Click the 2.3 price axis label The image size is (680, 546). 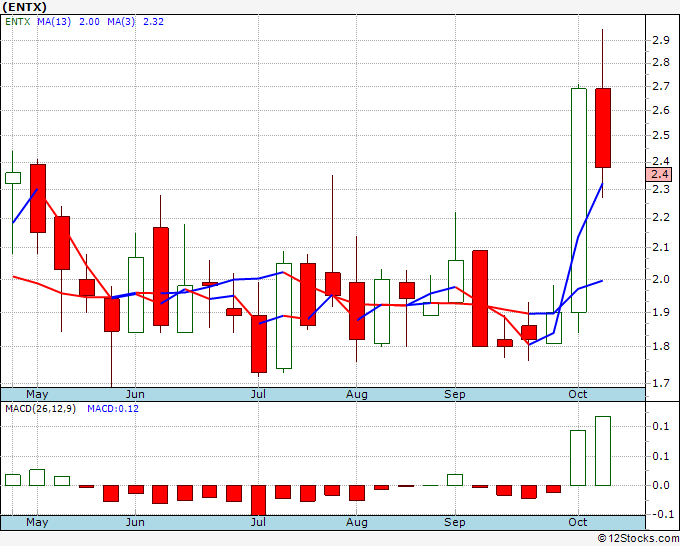point(661,189)
